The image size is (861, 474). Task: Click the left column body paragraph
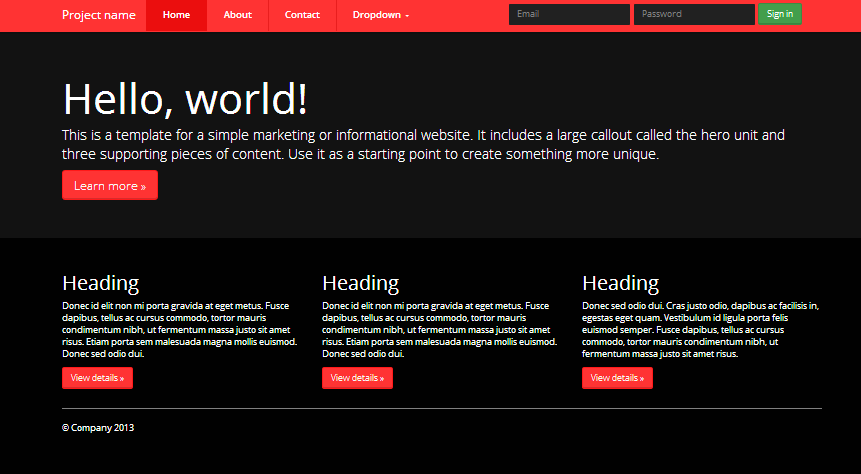[180, 329]
